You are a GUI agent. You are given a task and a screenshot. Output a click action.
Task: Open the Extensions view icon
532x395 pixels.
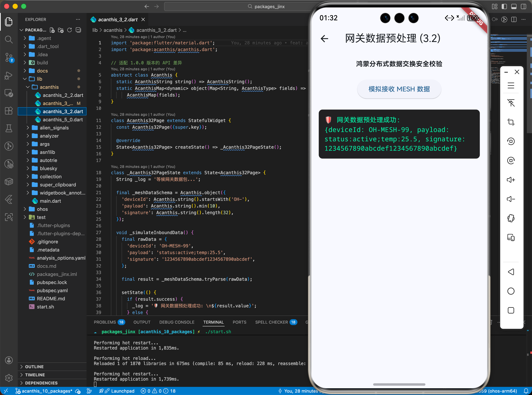[9, 111]
